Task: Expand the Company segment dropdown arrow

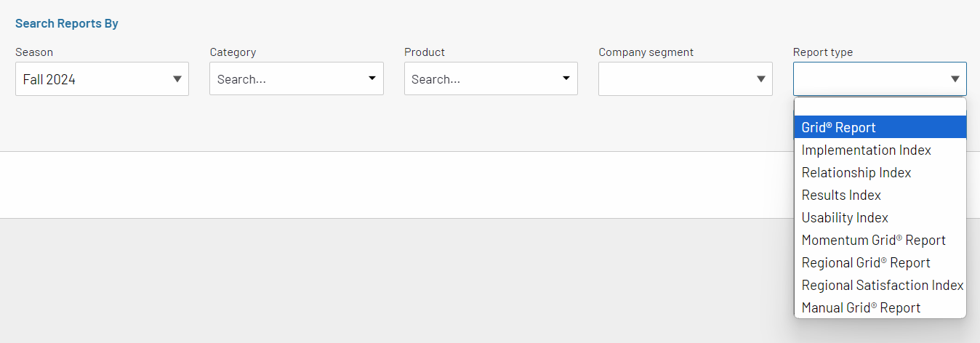Action: pos(761,79)
